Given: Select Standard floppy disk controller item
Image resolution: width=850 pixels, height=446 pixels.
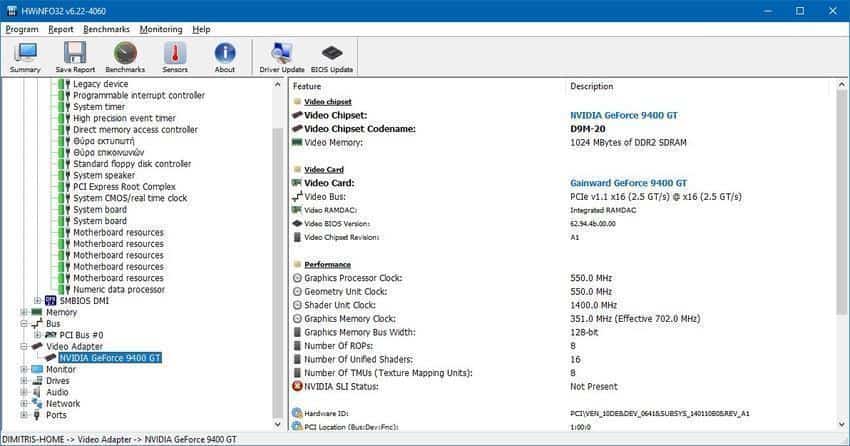Looking at the screenshot, I should tap(132, 164).
